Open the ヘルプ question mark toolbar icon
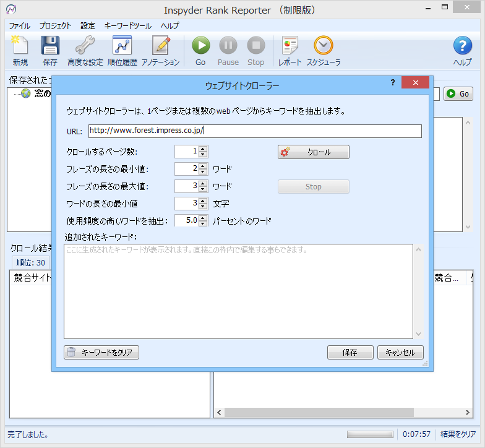The height and width of the screenshot is (448, 485). [463, 51]
